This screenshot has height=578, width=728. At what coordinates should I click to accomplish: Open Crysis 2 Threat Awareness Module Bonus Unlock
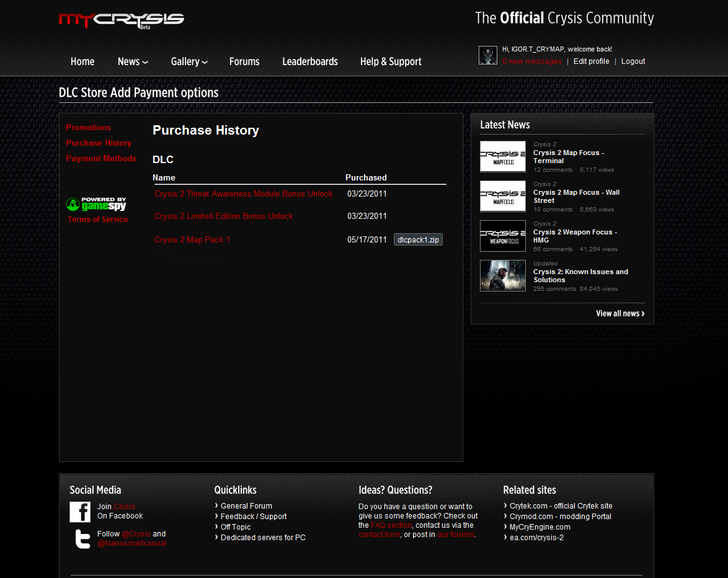point(243,193)
